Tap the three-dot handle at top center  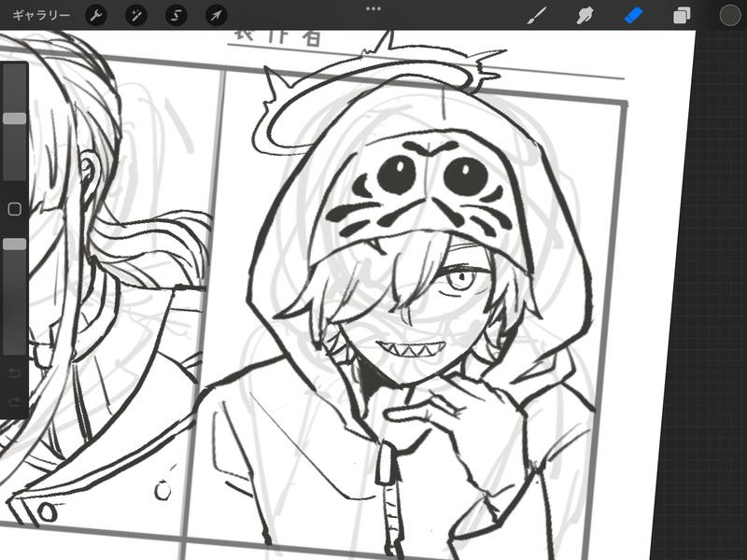coord(373,8)
